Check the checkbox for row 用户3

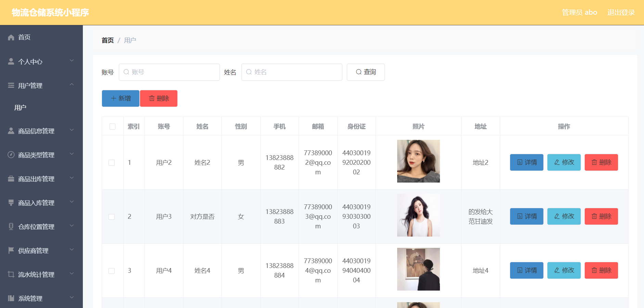[112, 217]
